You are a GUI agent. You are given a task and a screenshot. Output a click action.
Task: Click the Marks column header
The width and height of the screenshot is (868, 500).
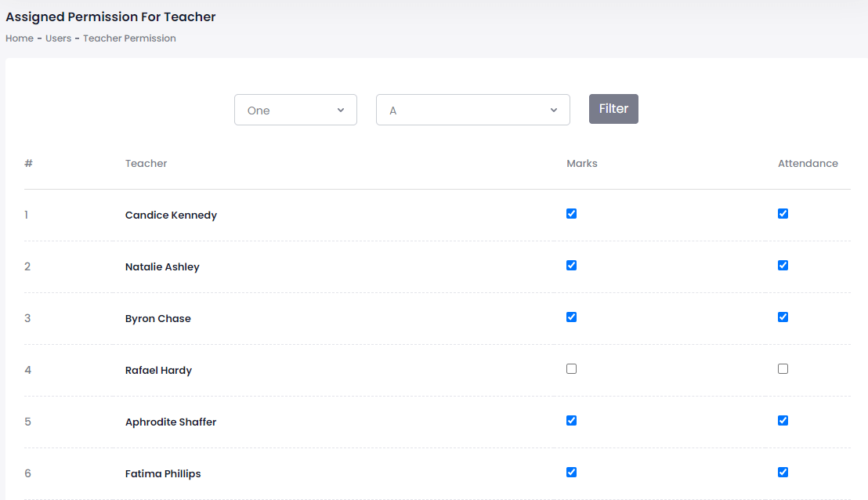coord(581,164)
